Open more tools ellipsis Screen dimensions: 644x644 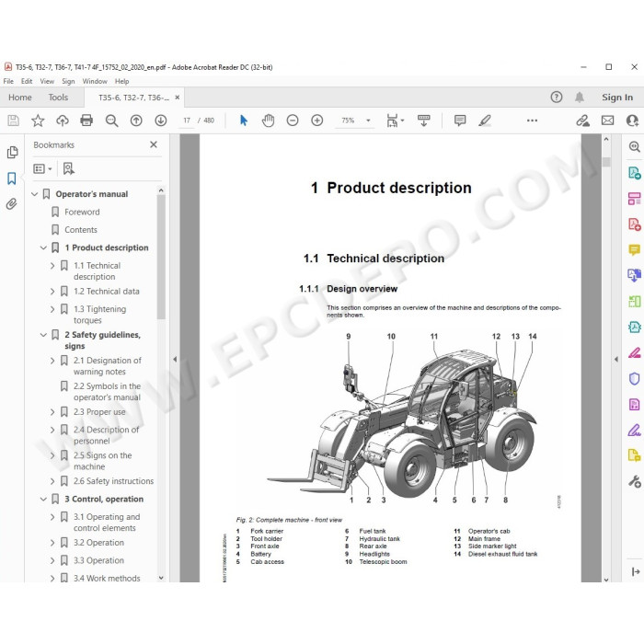pyautogui.click(x=532, y=121)
